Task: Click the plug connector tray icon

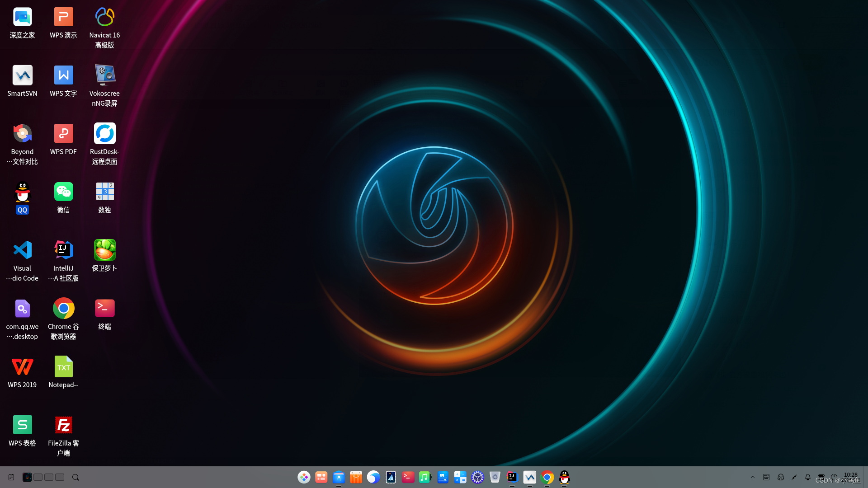Action: tap(794, 477)
